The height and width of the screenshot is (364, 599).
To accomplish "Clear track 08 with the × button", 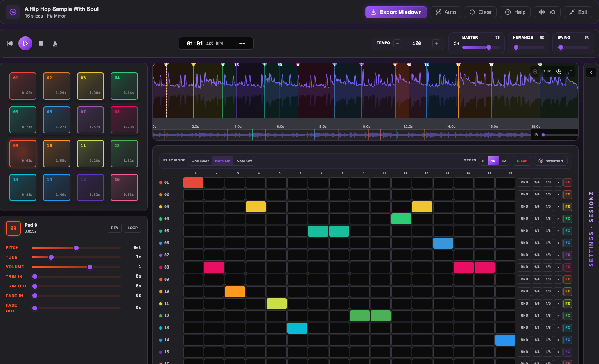I will click(x=558, y=267).
